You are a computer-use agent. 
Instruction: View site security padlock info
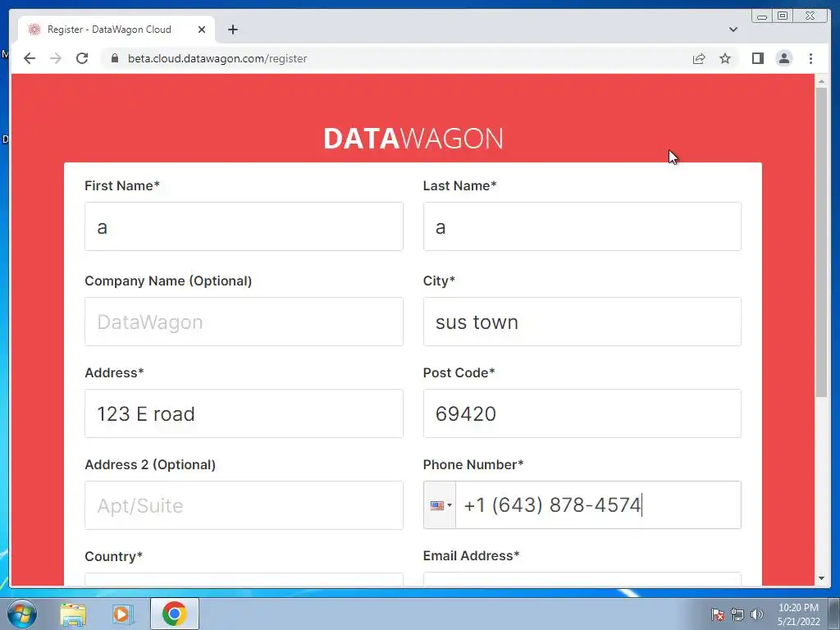(x=114, y=58)
